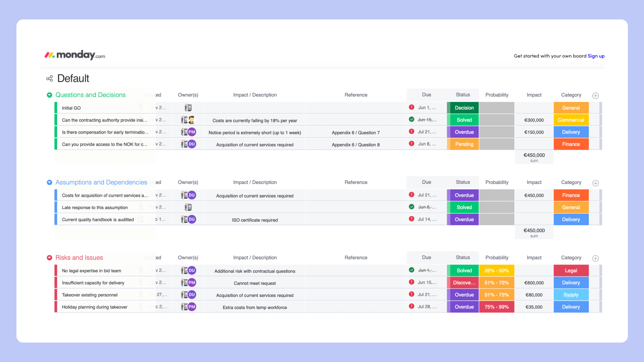Click green checkmark on Late response row

click(x=412, y=207)
